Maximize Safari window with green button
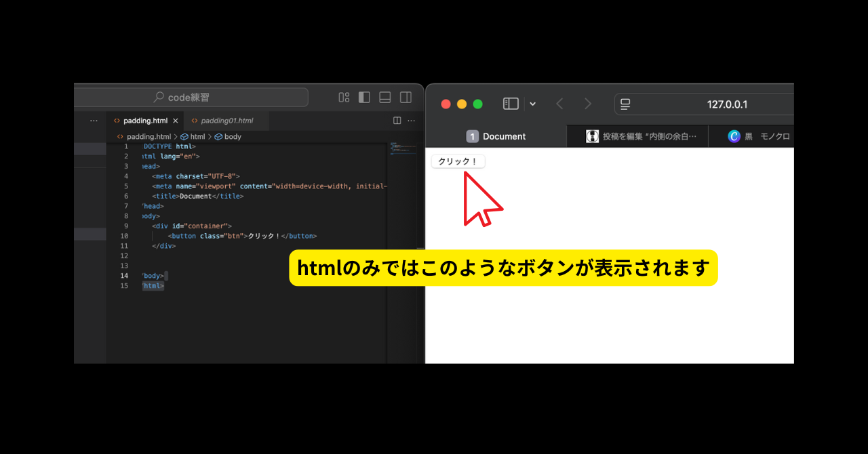The height and width of the screenshot is (454, 868). click(x=477, y=104)
